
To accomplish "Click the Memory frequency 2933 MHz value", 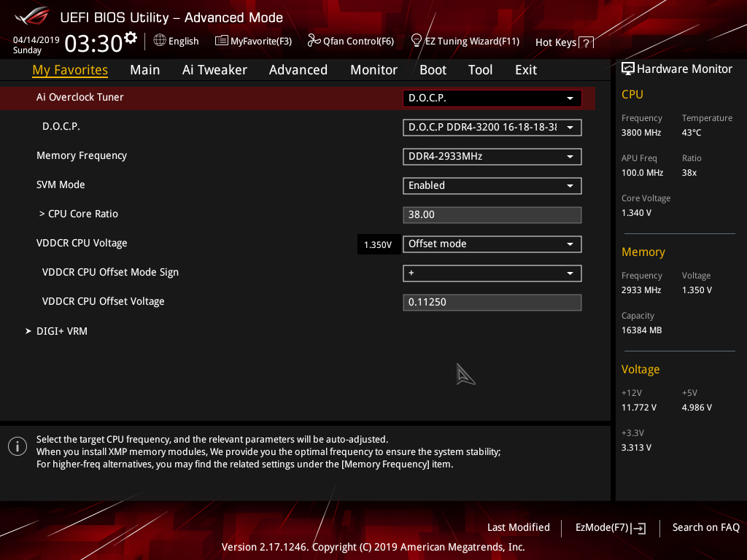I will (641, 290).
